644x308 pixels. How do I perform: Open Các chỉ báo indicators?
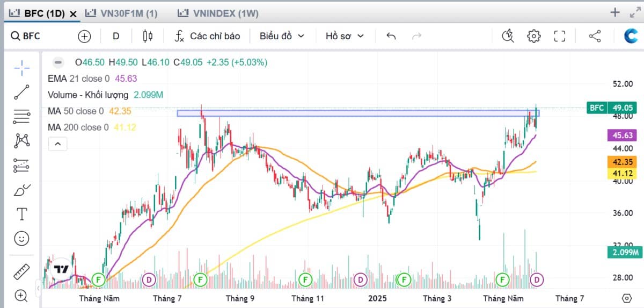[x=208, y=36]
